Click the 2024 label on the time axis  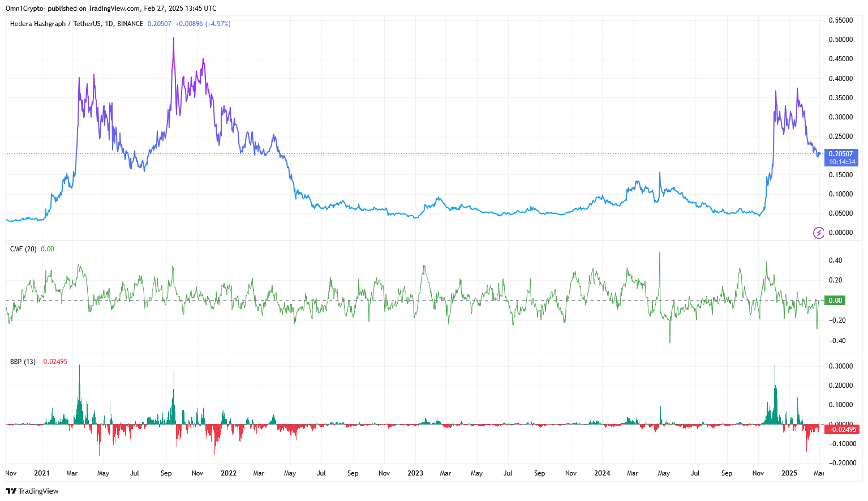[602, 473]
